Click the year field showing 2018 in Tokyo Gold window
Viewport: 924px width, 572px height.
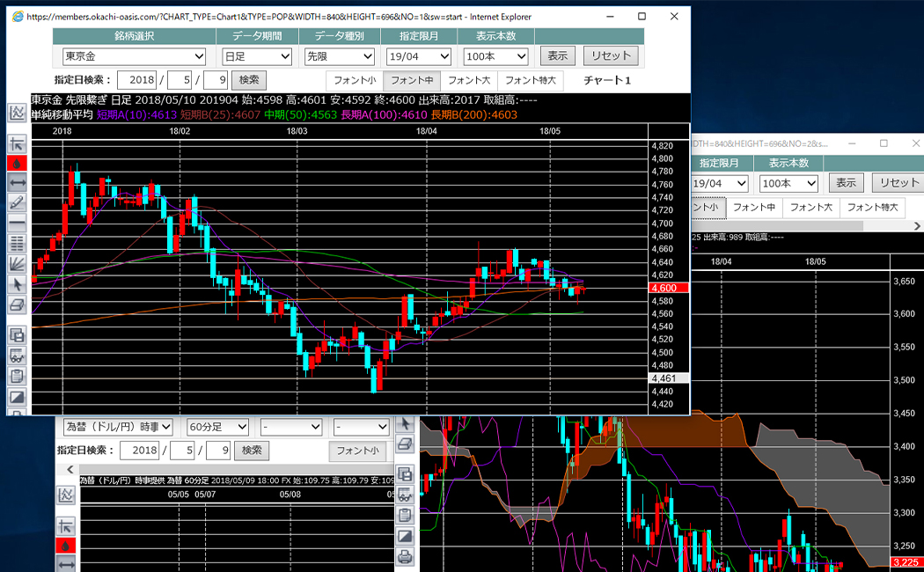point(136,80)
